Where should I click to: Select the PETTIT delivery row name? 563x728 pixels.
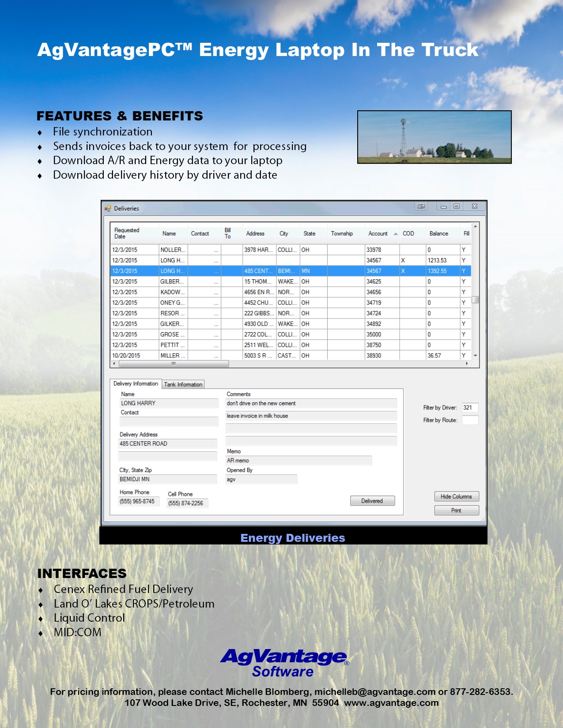(172, 345)
